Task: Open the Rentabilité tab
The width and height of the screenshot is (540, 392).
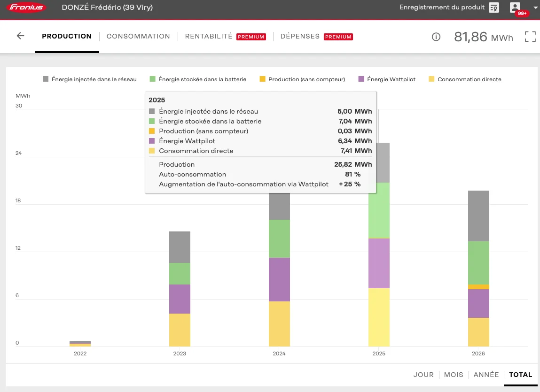Action: click(209, 36)
